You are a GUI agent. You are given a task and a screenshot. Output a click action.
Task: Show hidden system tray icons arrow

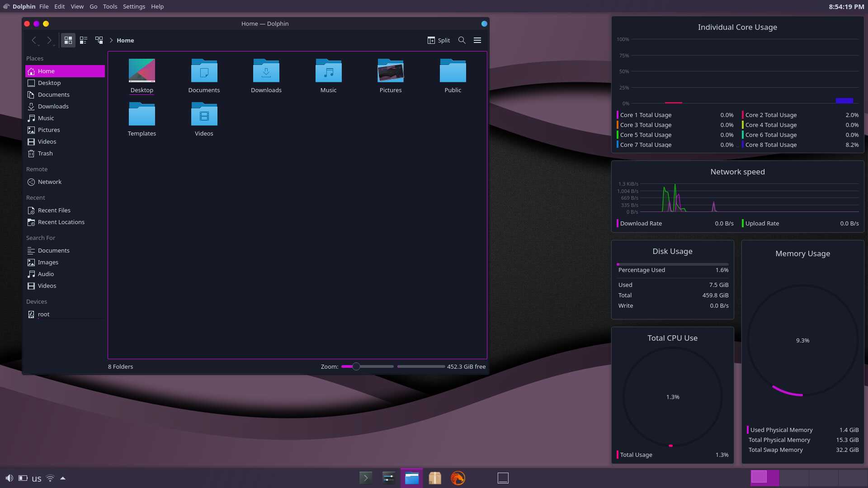(x=63, y=478)
